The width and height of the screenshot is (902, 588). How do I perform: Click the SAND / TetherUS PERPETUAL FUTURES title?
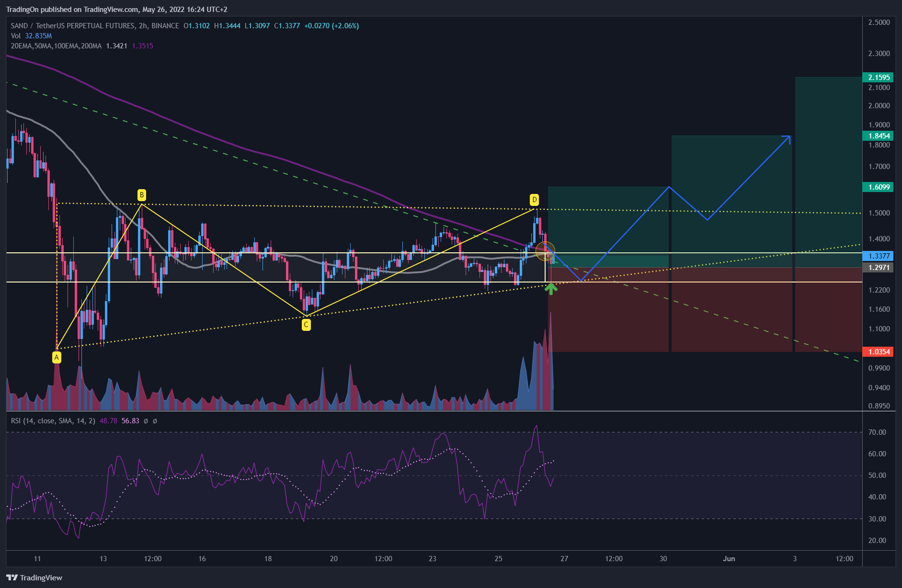[x=95, y=26]
